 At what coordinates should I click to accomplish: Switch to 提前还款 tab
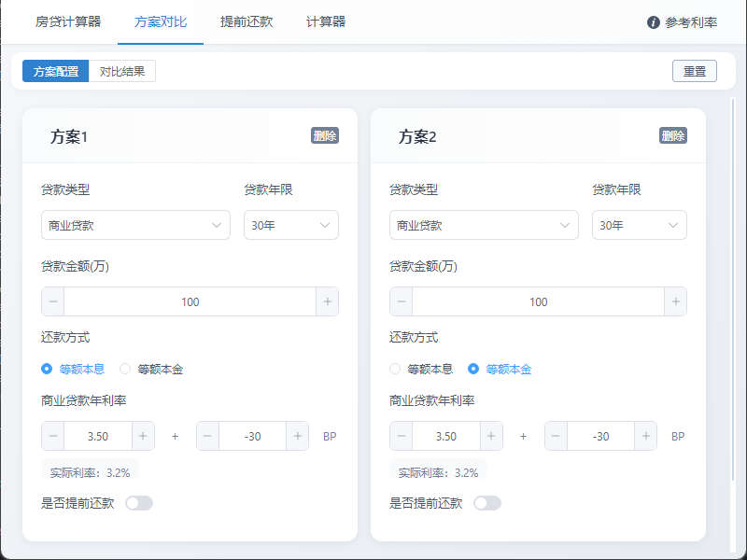coord(247,21)
